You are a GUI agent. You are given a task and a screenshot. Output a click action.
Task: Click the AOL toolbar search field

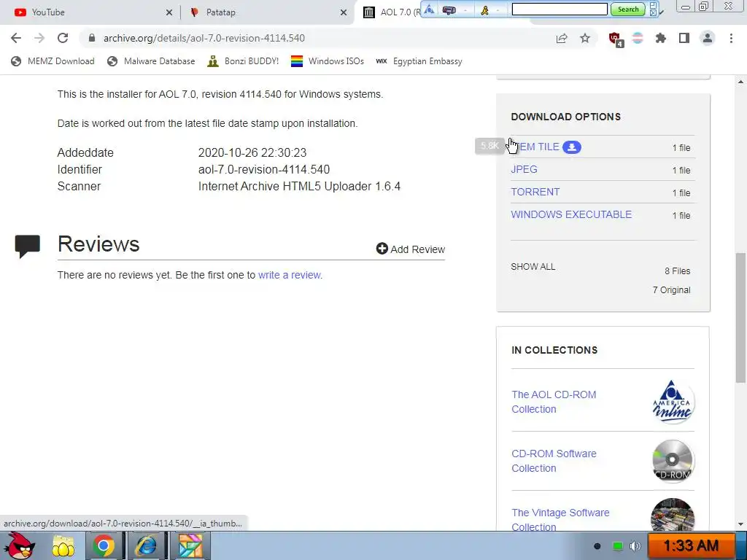(560, 9)
